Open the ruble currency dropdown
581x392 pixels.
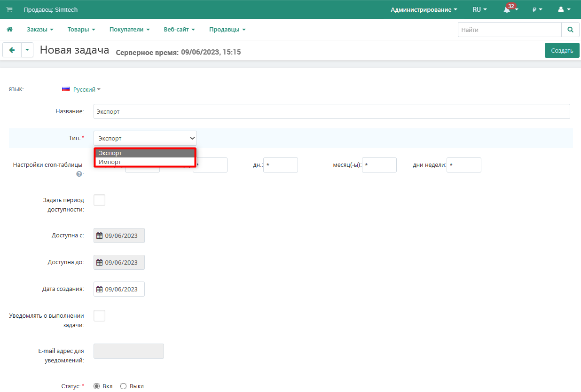537,9
